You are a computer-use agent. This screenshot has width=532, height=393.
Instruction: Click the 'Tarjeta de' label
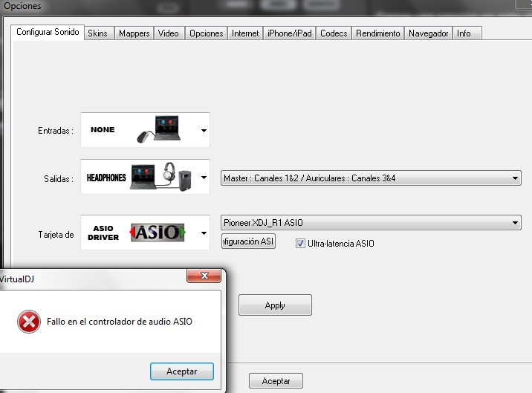[56, 235]
